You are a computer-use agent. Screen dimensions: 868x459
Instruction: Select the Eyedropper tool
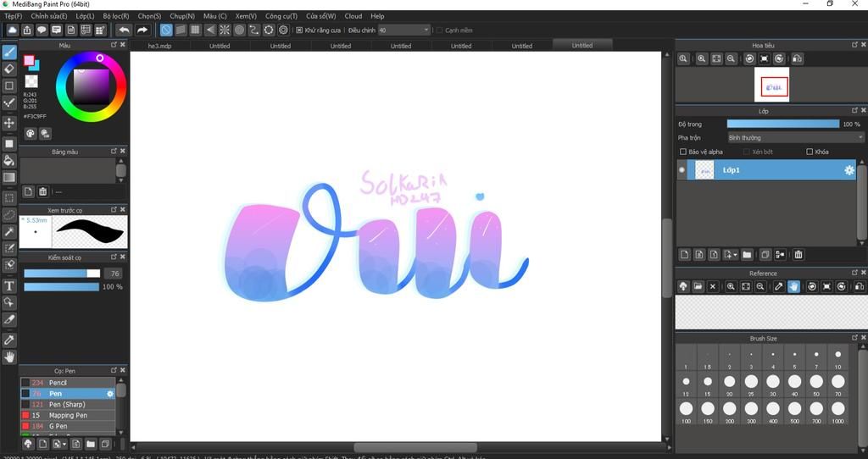coord(9,340)
